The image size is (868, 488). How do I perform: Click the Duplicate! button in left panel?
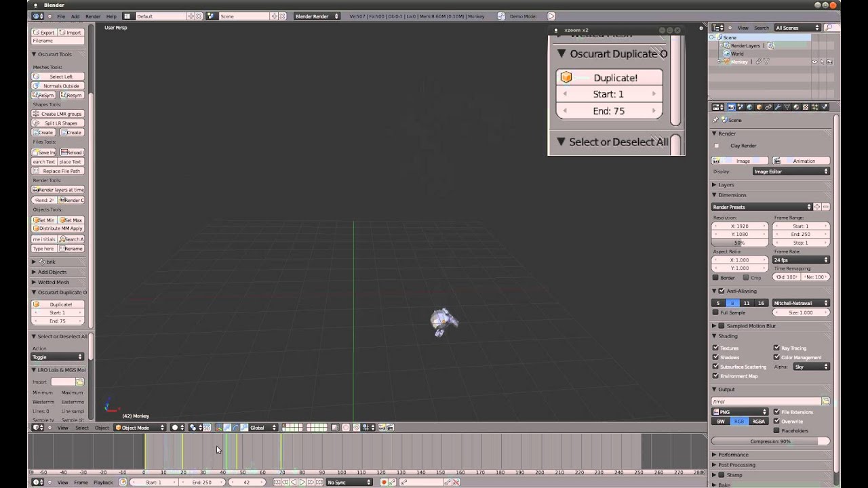[58, 304]
